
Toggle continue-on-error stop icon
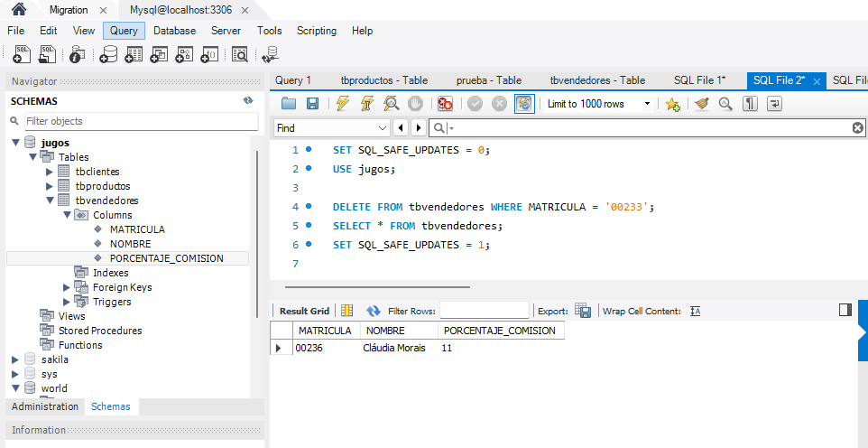coord(446,104)
